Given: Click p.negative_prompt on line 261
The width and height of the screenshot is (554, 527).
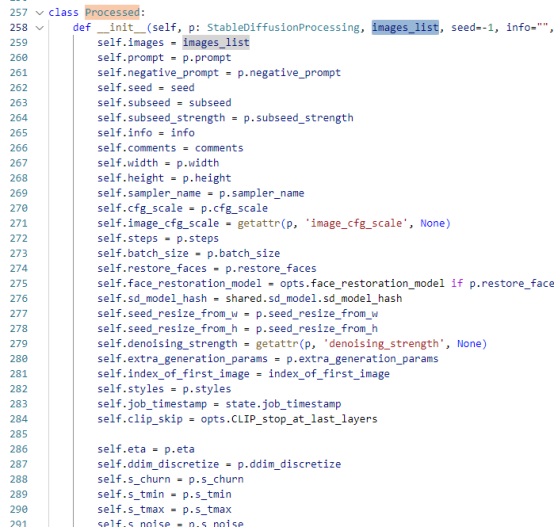Looking at the screenshot, I should (x=289, y=72).
